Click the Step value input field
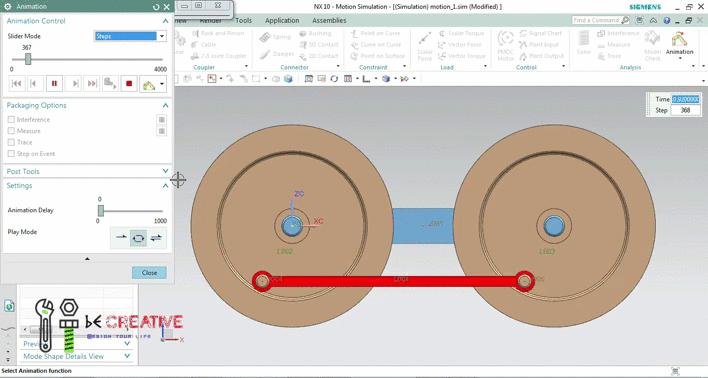This screenshot has height=378, width=708. point(685,110)
